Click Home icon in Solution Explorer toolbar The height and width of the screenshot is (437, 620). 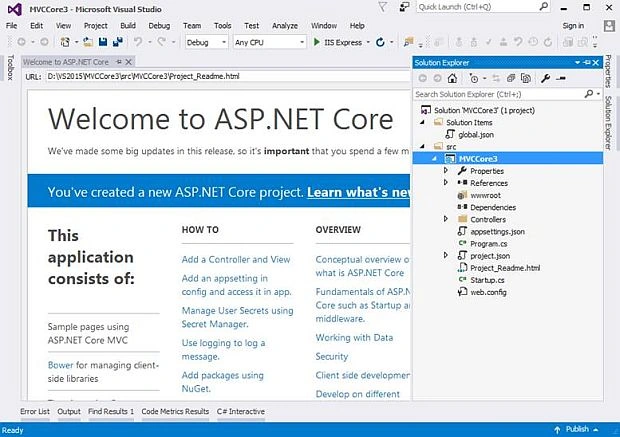point(452,78)
